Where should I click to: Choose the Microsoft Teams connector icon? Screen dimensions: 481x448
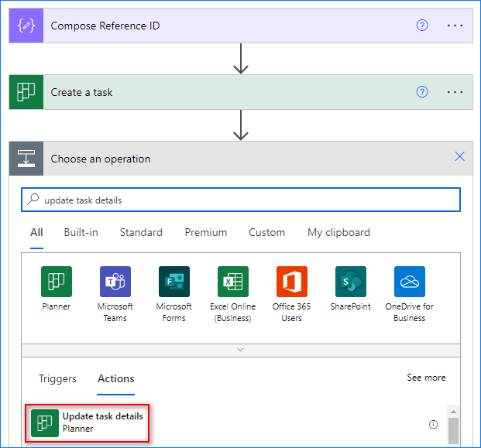click(x=115, y=282)
